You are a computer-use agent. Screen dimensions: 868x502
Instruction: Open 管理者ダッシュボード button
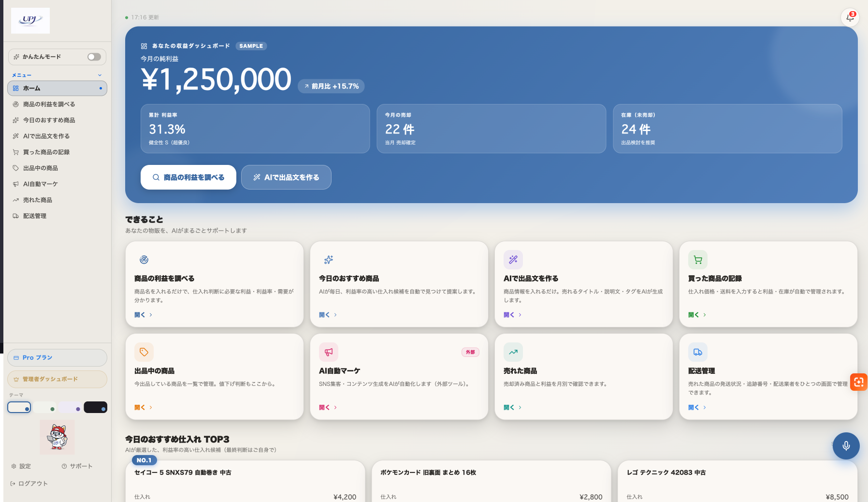57,379
